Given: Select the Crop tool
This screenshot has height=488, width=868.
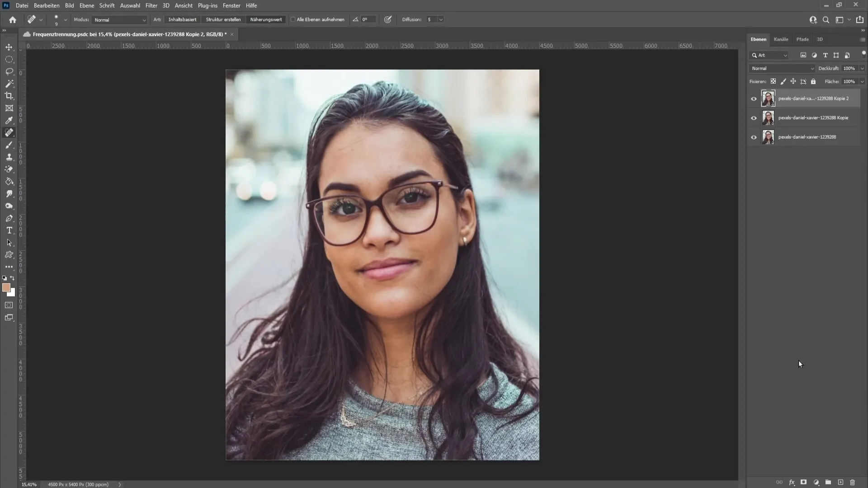Looking at the screenshot, I should click(x=9, y=96).
